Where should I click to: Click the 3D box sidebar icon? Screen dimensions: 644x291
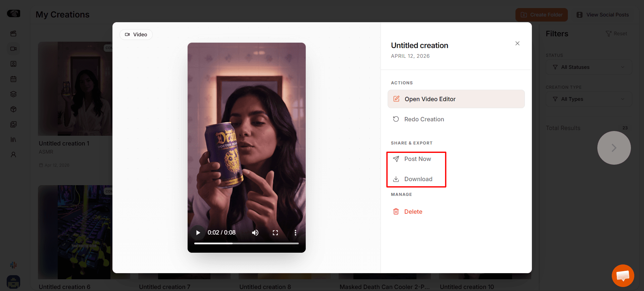[x=13, y=109]
